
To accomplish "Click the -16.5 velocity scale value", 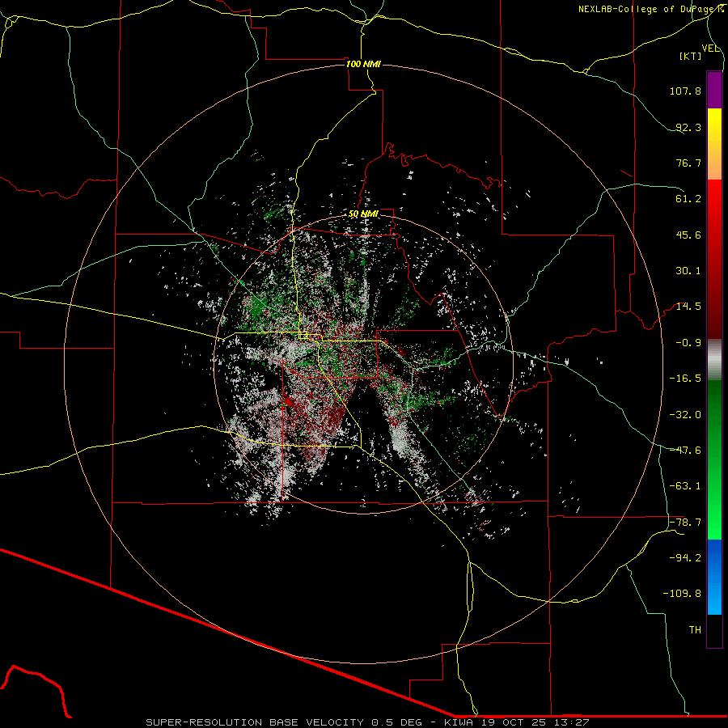I will (685, 379).
